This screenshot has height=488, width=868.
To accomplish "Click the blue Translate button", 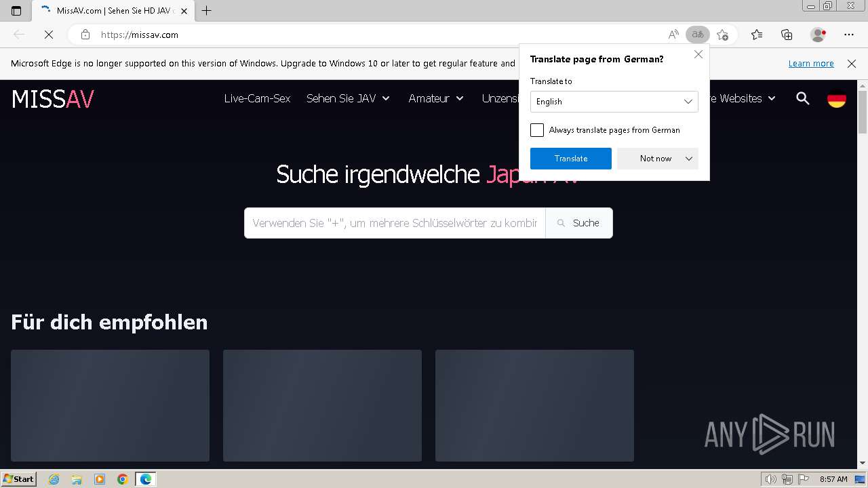I will pos(571,159).
